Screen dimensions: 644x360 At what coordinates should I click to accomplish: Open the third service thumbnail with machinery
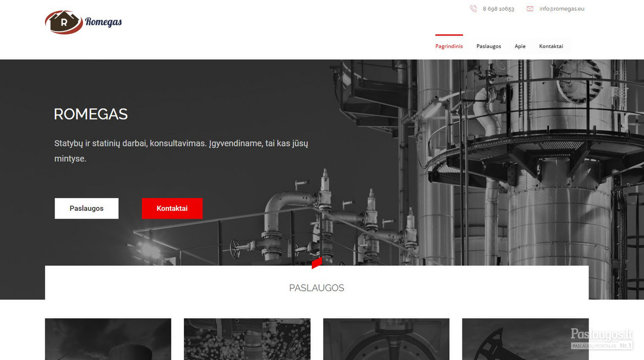[x=386, y=339]
